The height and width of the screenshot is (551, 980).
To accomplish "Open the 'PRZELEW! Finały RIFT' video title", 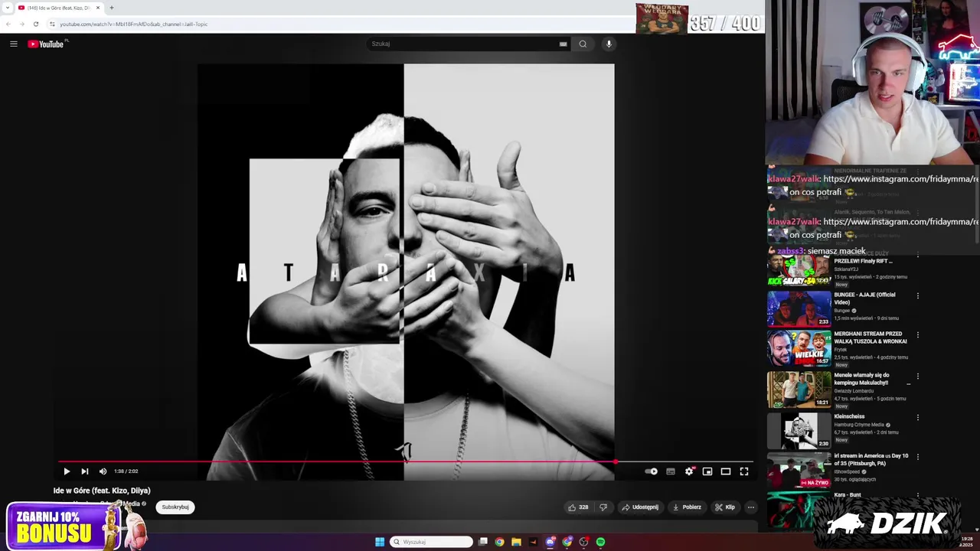I will [x=863, y=261].
